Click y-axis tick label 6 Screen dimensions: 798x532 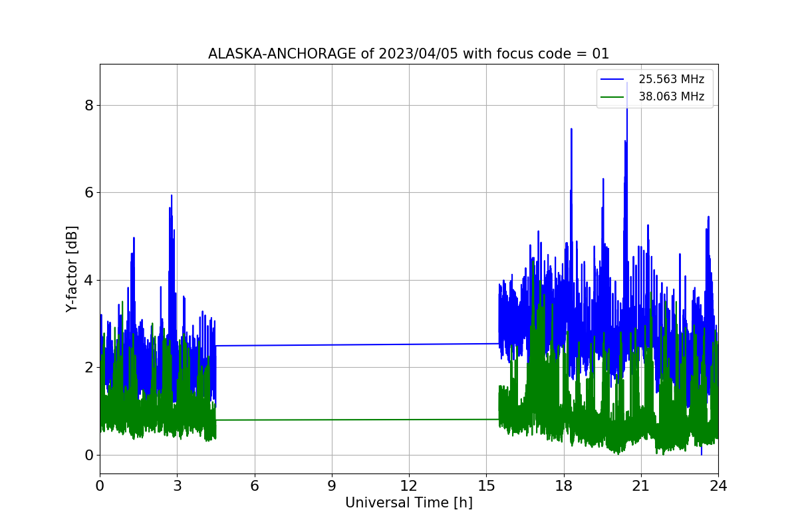(88, 193)
